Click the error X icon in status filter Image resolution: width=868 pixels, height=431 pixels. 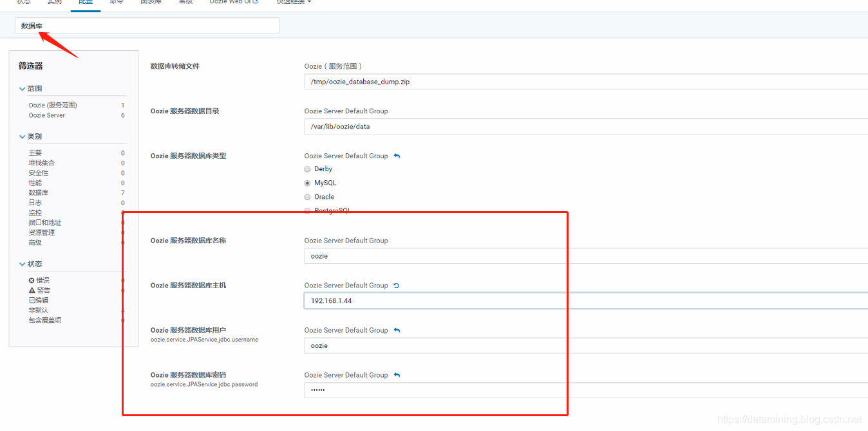pyautogui.click(x=32, y=280)
